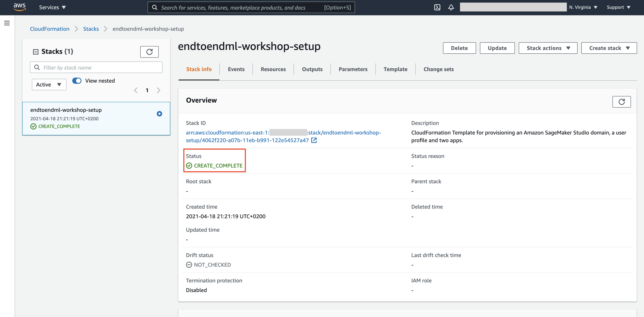The width and height of the screenshot is (644, 317).
Task: Open the notifications bell icon
Action: (451, 7)
